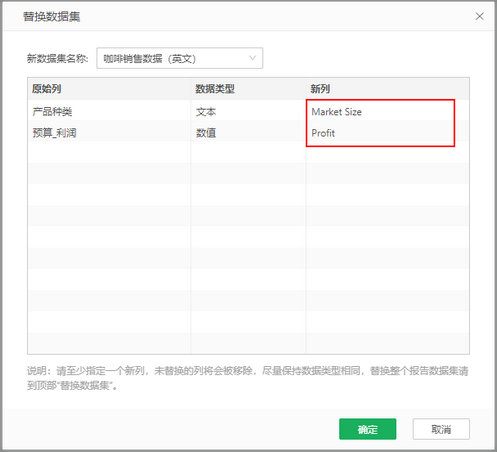Screen dimensions: 497x452
Task: Click the 数据类型 column header
Action: pyautogui.click(x=248, y=89)
